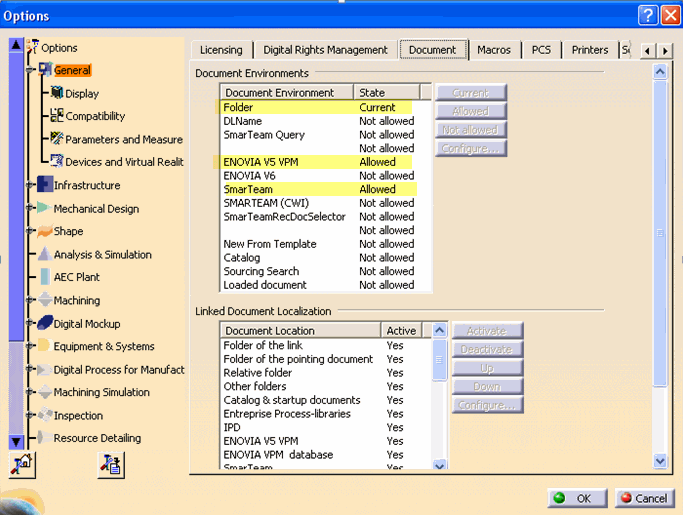
Task: Confirm with the OK button
Action: point(578,498)
